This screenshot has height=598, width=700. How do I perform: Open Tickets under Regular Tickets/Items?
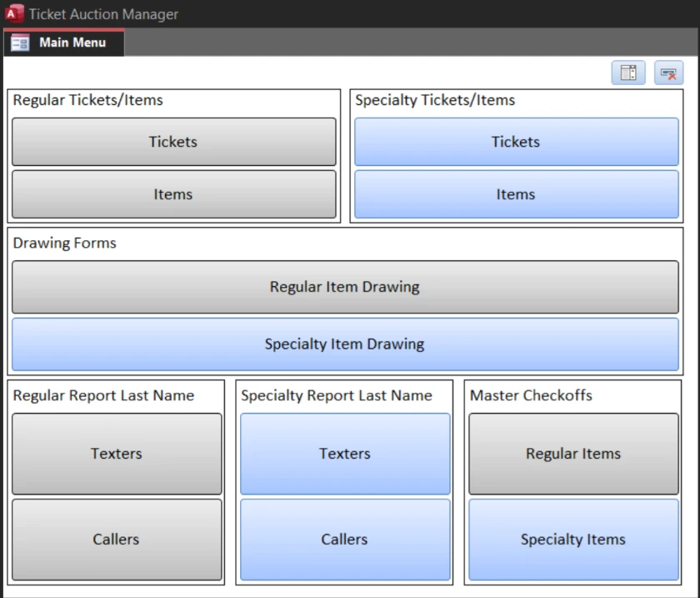173,142
